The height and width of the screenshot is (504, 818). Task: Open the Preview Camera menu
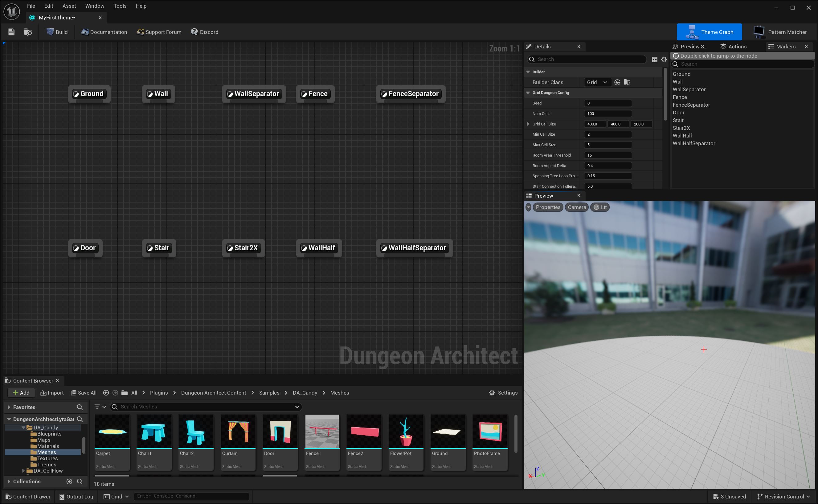coord(577,207)
